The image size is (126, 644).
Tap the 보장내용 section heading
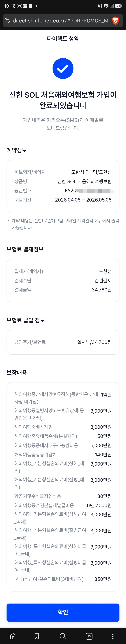coord(17,373)
